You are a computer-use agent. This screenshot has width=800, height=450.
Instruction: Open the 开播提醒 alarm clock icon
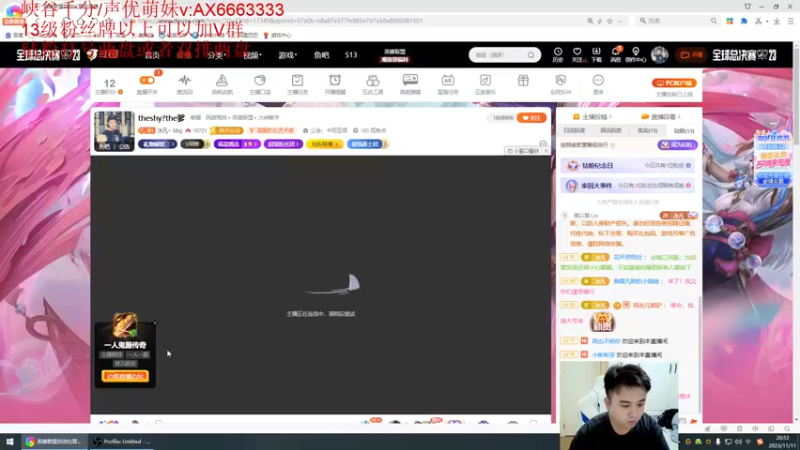(x=335, y=81)
